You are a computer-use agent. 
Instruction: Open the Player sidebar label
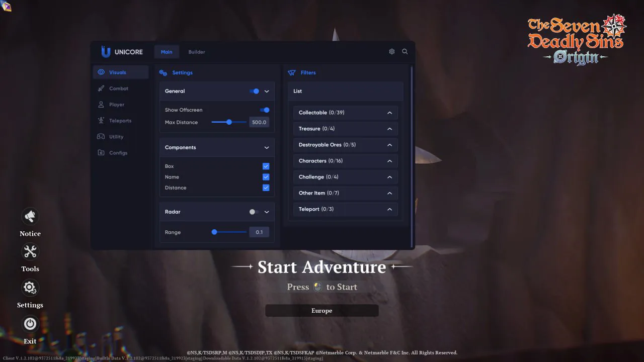(x=117, y=105)
